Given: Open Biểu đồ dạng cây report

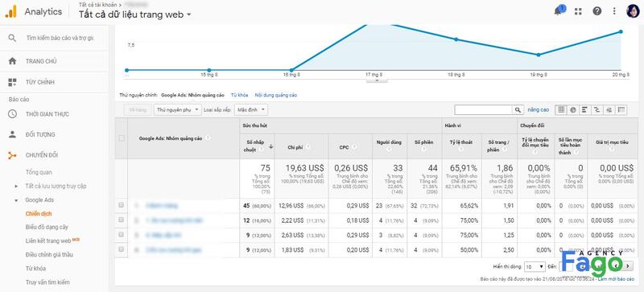Looking at the screenshot, I should (x=47, y=227).
